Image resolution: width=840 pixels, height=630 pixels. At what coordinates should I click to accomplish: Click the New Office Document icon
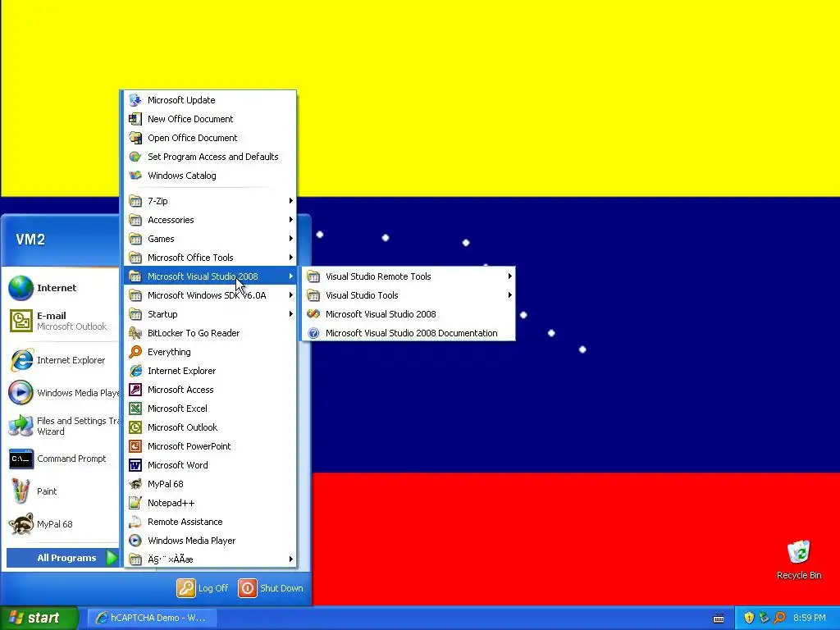[x=135, y=119]
